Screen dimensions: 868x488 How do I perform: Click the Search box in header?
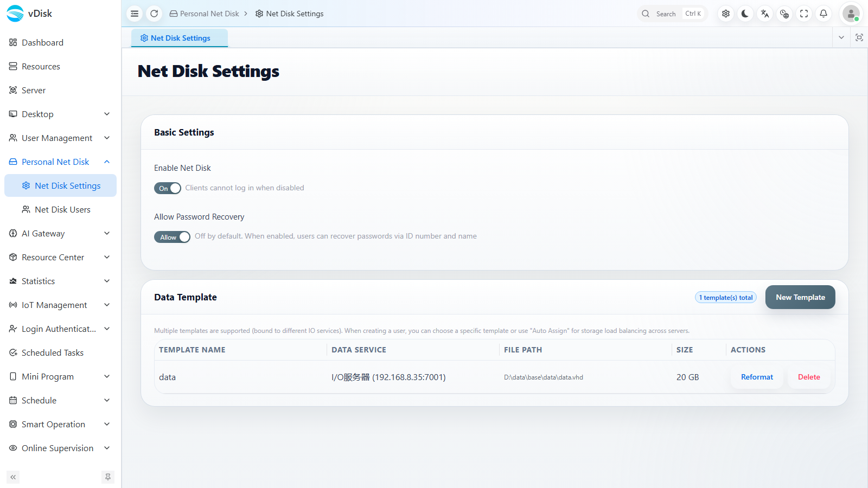pos(673,14)
